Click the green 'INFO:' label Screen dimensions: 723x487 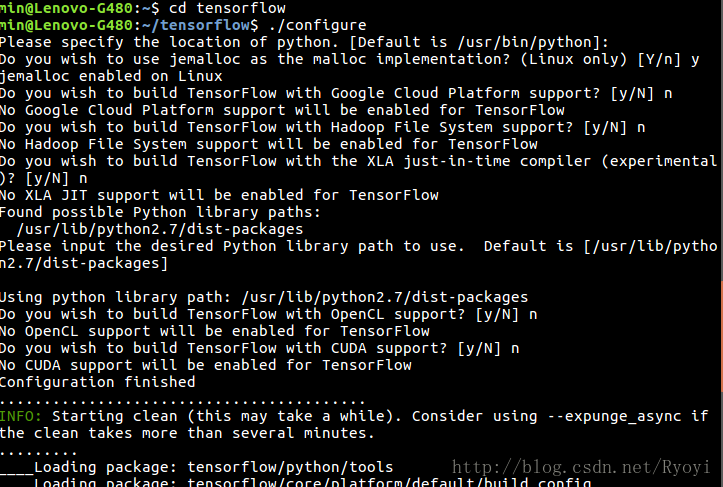pyautogui.click(x=21, y=416)
